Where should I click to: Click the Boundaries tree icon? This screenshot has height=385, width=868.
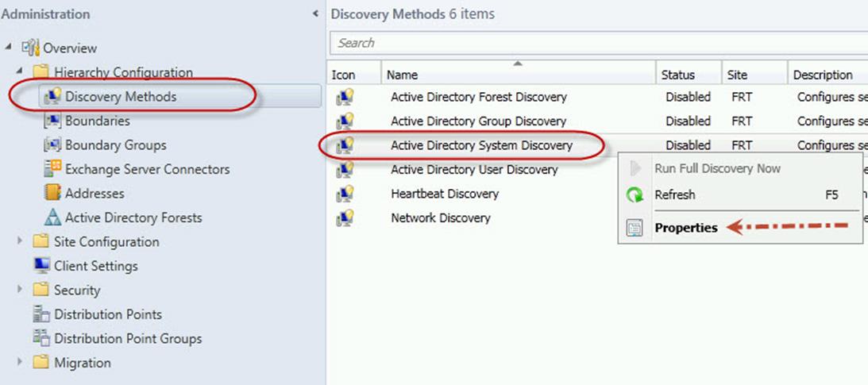(x=52, y=121)
